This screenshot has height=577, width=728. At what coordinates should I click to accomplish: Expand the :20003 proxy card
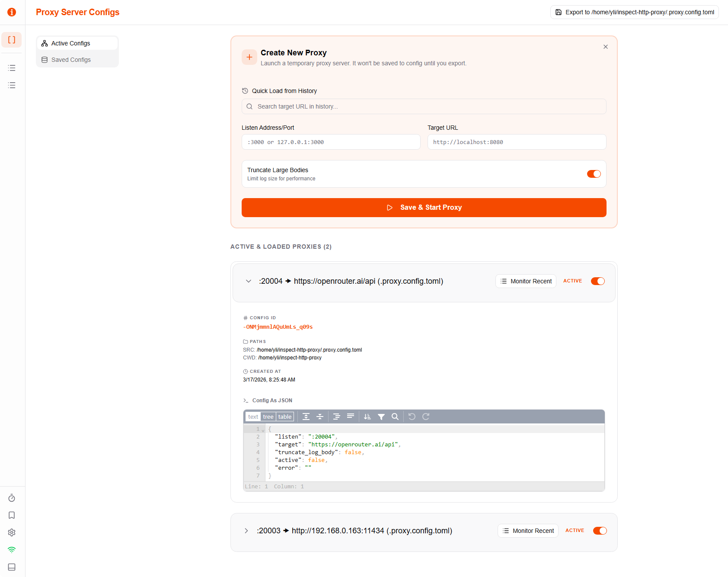(246, 531)
